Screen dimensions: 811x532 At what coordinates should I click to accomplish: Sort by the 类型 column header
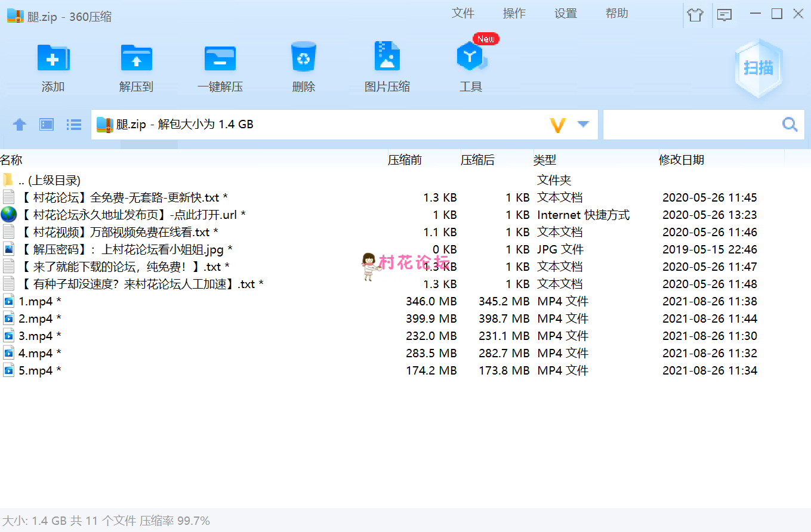click(545, 160)
